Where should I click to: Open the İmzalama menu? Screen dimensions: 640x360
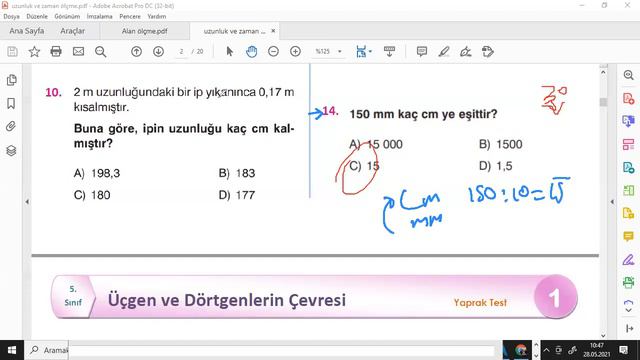pos(100,16)
